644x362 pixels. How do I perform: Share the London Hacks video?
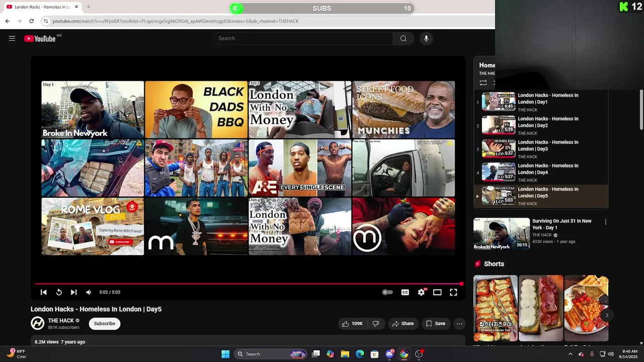pos(403,324)
